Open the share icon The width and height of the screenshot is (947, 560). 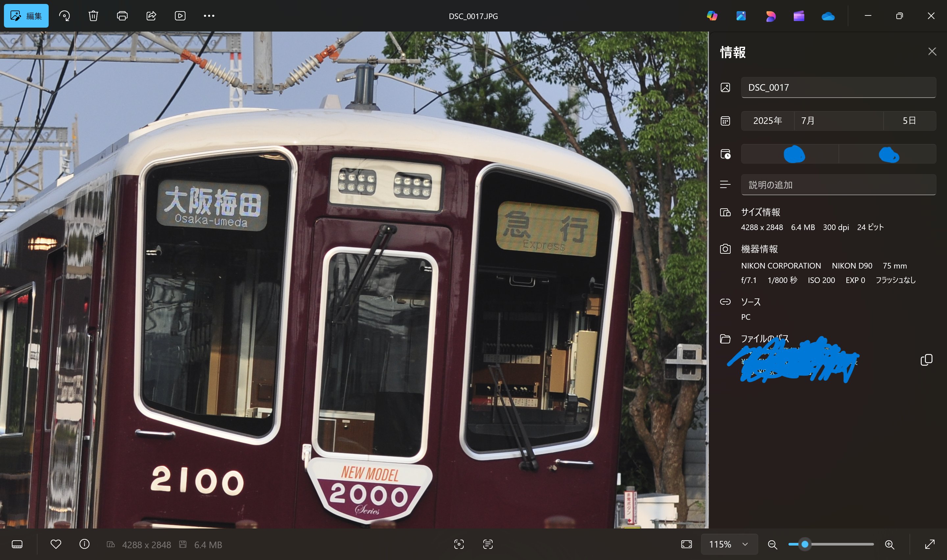[x=151, y=16]
